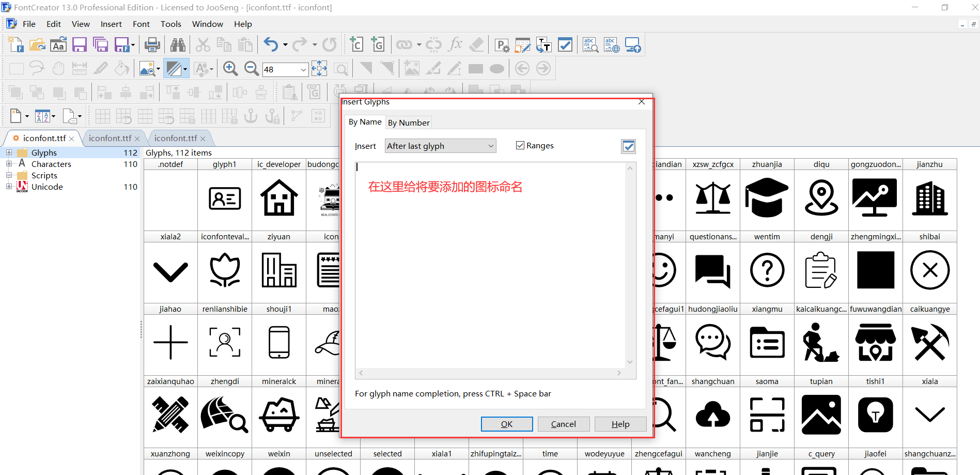Click the Test font in browser icon
The width and height of the screenshot is (980, 475).
coord(612,45)
